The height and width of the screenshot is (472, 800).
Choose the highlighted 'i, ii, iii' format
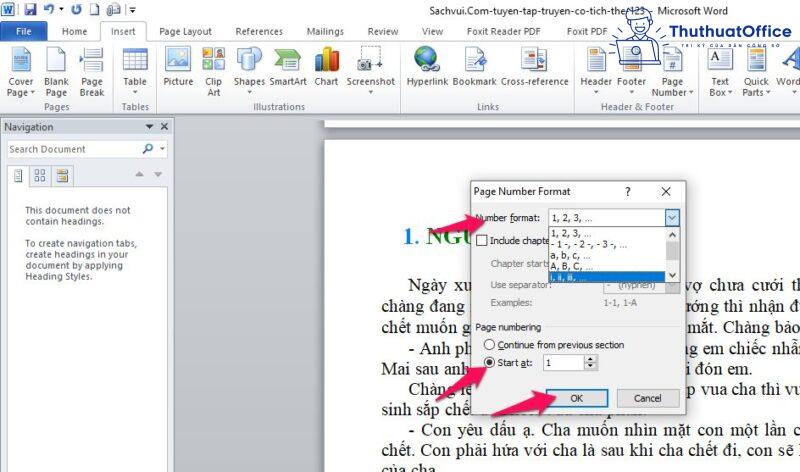(x=607, y=277)
